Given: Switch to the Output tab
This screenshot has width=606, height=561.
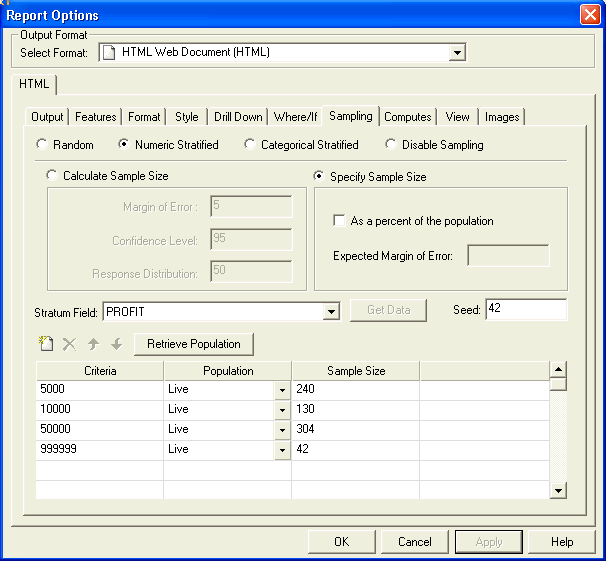Looking at the screenshot, I should tap(47, 117).
